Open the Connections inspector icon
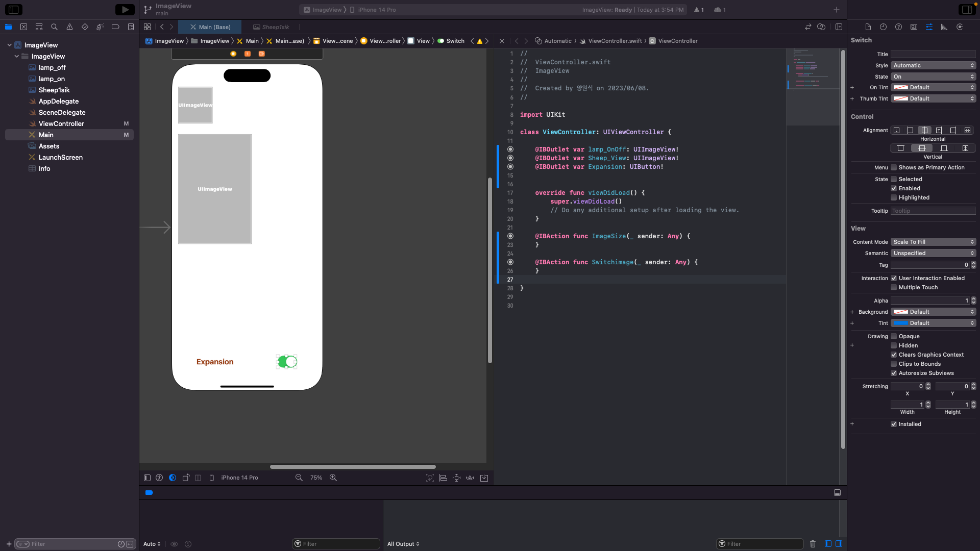980x551 pixels. pos(960,27)
